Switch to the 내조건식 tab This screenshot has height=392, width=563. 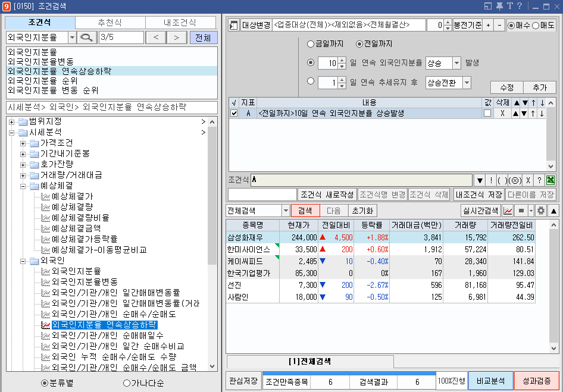click(x=180, y=23)
